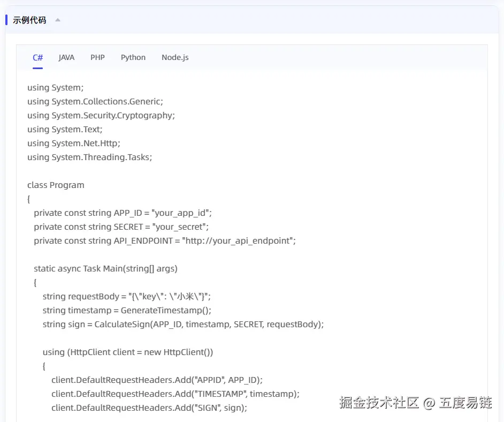Screen dimensions: 504x422
Task: Click the GenerateTimestamp() assignment line
Action: (x=127, y=311)
